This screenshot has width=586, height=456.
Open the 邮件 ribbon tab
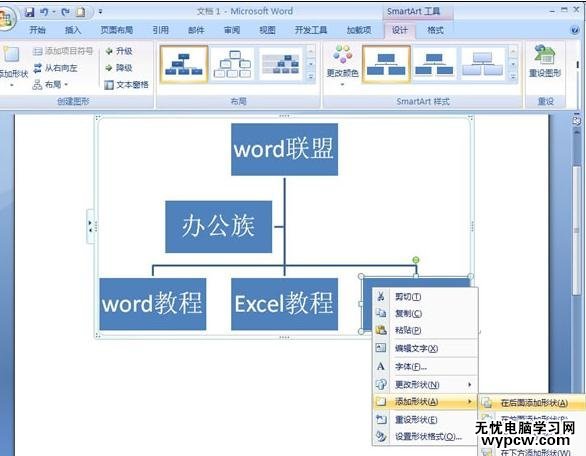point(196,30)
